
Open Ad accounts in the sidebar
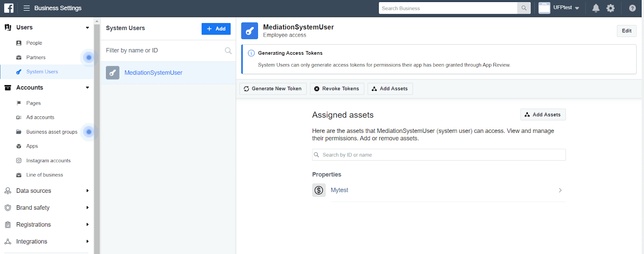pos(40,118)
